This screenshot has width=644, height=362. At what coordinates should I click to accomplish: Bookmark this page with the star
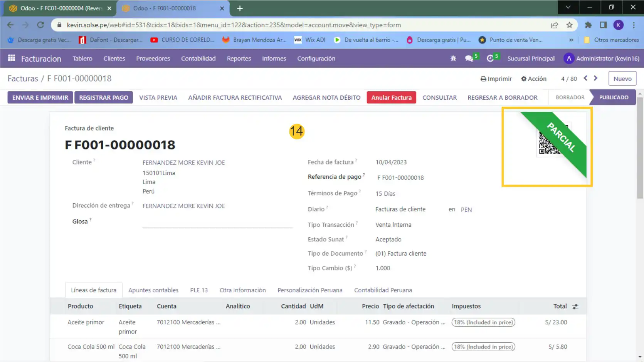pos(569,25)
